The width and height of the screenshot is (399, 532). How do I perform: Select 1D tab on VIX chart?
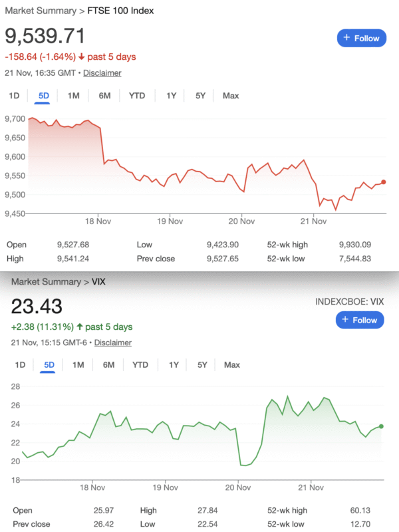[x=20, y=364]
